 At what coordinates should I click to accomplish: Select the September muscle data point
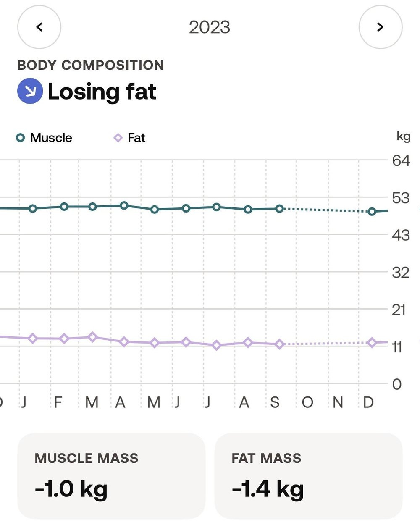tap(280, 208)
